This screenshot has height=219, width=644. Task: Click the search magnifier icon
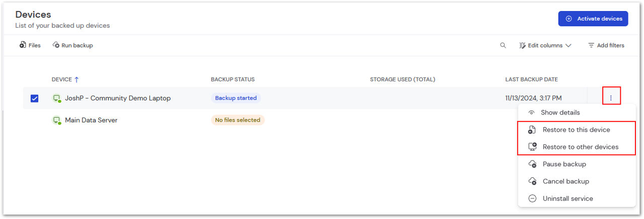click(x=503, y=45)
